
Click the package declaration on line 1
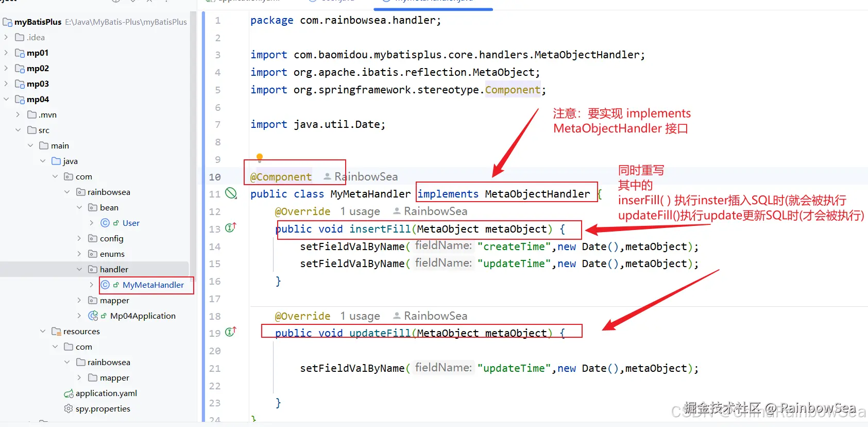[x=346, y=20]
